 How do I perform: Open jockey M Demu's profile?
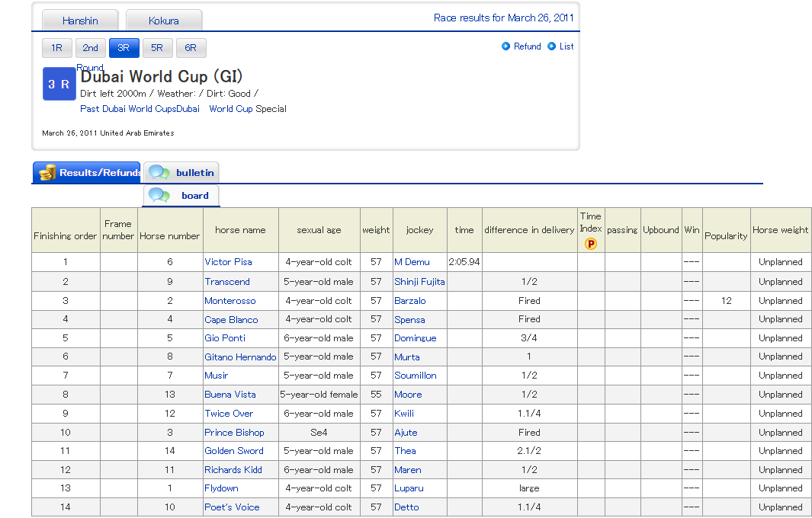click(412, 262)
